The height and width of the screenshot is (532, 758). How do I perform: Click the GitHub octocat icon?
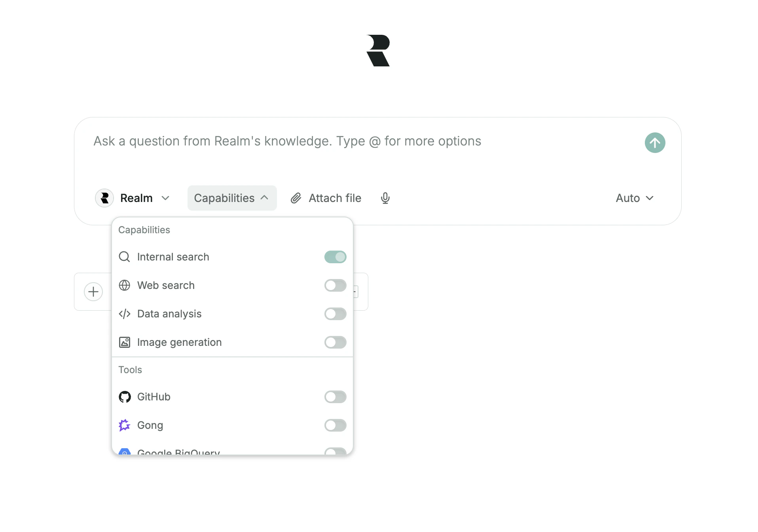pos(125,397)
